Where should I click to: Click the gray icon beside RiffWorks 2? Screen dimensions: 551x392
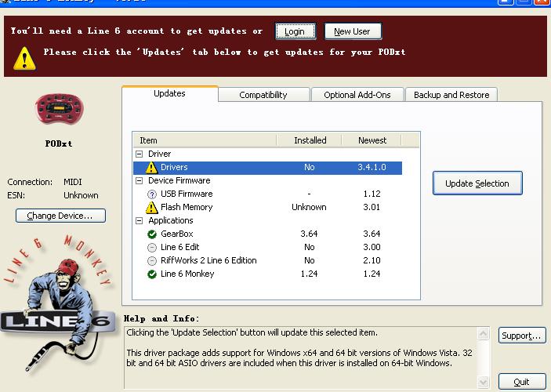[152, 261]
